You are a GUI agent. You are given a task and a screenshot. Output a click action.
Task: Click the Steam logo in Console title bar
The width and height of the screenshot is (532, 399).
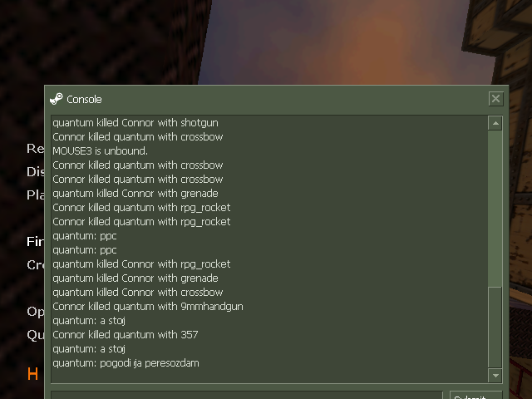pyautogui.click(x=57, y=99)
